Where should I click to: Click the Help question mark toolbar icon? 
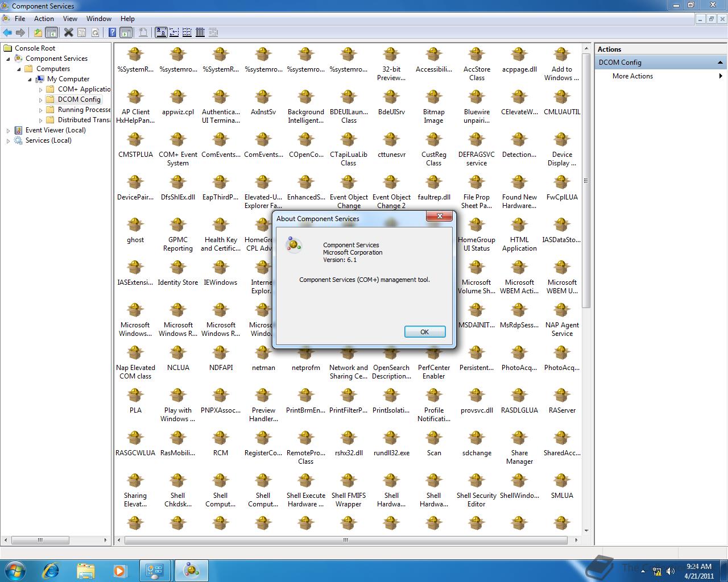pyautogui.click(x=113, y=32)
